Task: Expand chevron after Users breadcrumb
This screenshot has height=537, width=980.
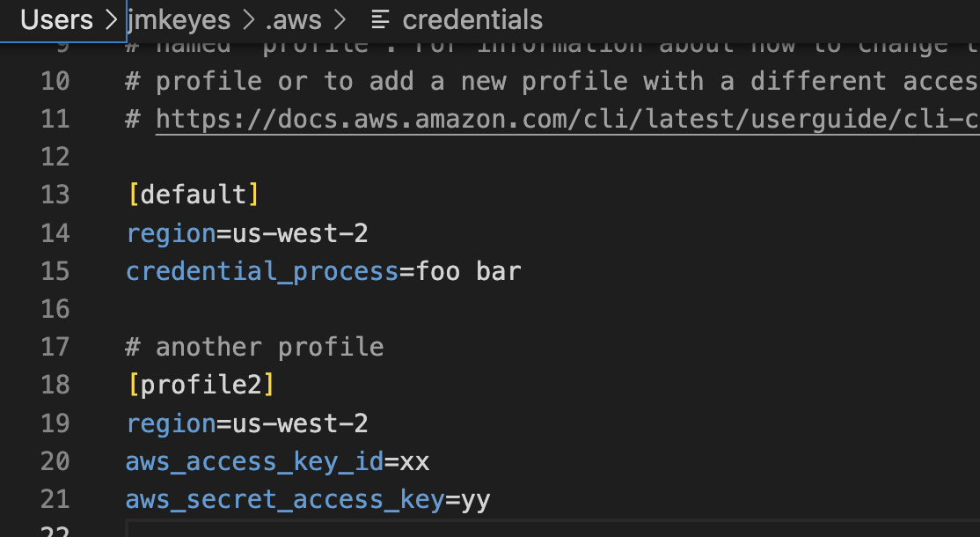Action: 111,20
